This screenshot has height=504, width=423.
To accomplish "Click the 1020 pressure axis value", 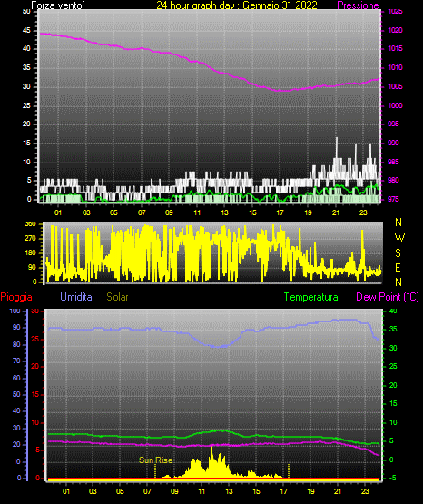I will 395,30.
